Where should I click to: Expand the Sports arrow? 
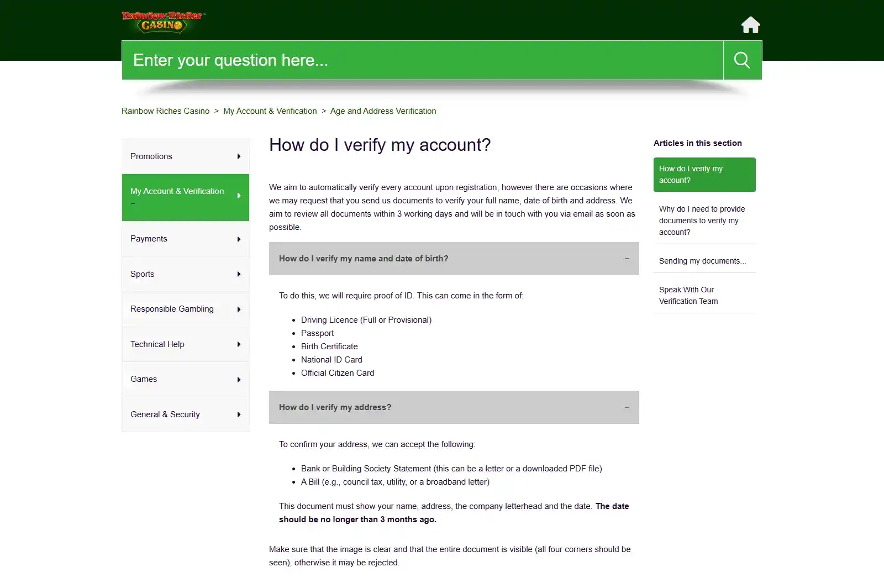pos(239,274)
